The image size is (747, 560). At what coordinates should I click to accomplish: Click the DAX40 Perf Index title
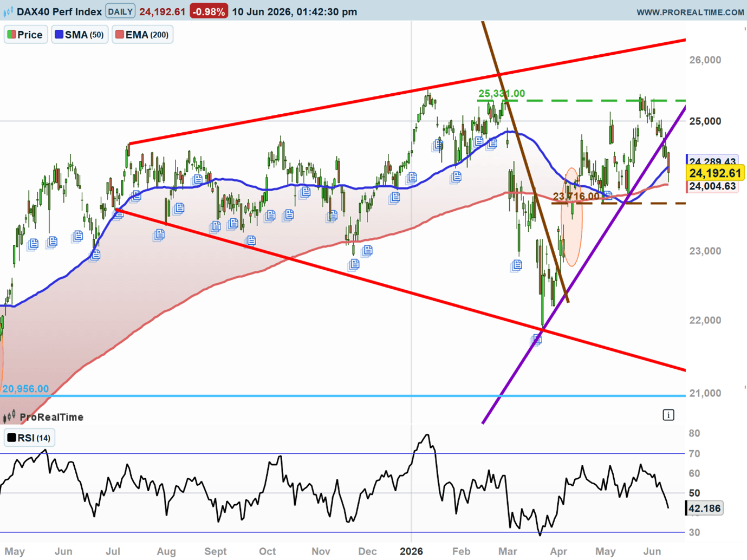click(x=59, y=11)
